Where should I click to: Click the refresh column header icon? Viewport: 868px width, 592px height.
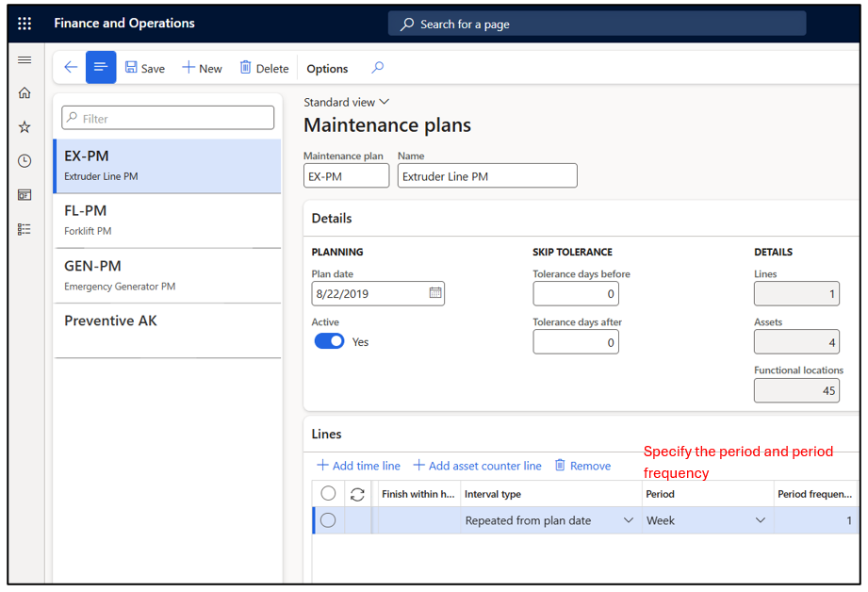click(357, 494)
